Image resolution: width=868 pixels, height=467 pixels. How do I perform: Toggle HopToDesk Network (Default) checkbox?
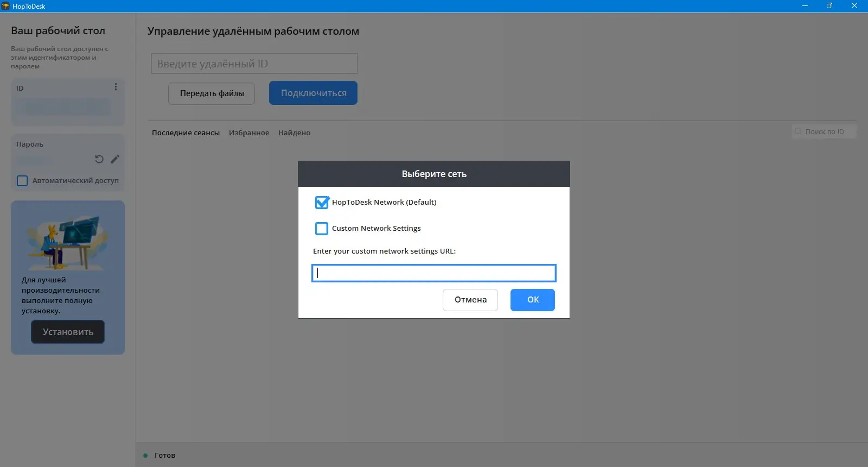[322, 203]
